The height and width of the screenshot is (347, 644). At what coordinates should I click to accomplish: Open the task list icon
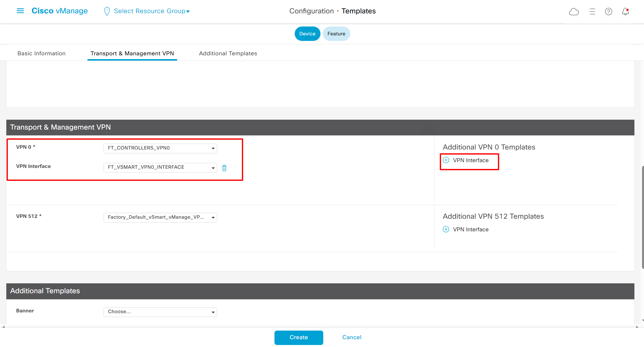[x=592, y=12]
